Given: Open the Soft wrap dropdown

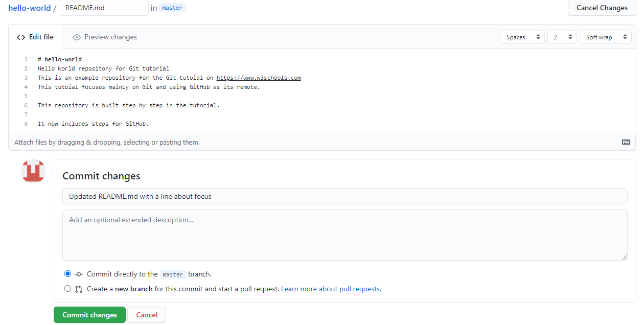Looking at the screenshot, I should [x=605, y=37].
